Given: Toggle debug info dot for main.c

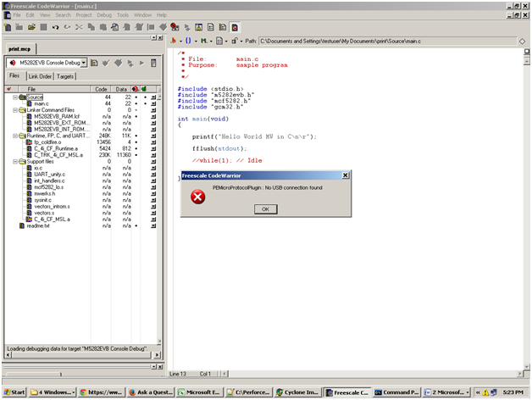Looking at the screenshot, I should (x=136, y=103).
